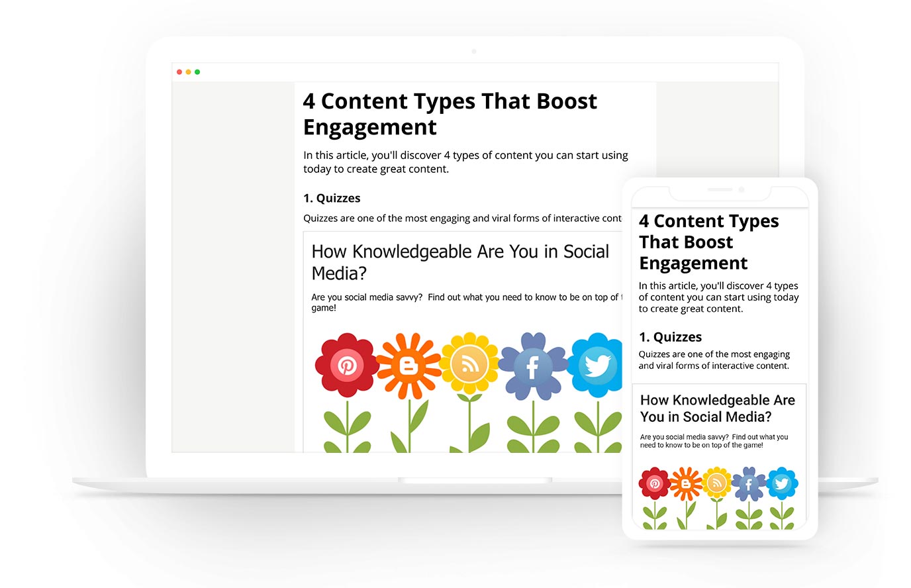Click the article title in the laptop browser
The width and height of the screenshot is (911, 588).
click(x=450, y=114)
